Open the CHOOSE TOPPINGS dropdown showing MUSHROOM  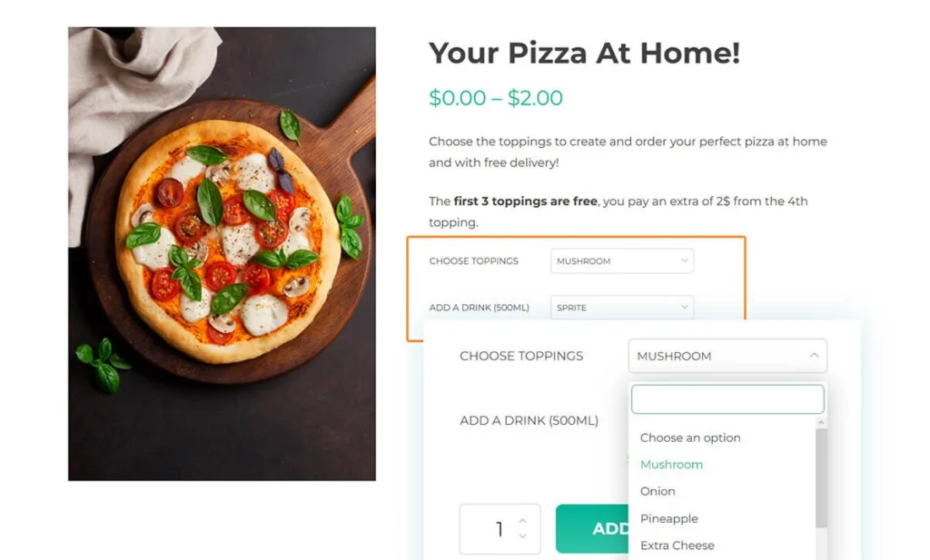pyautogui.click(x=621, y=260)
